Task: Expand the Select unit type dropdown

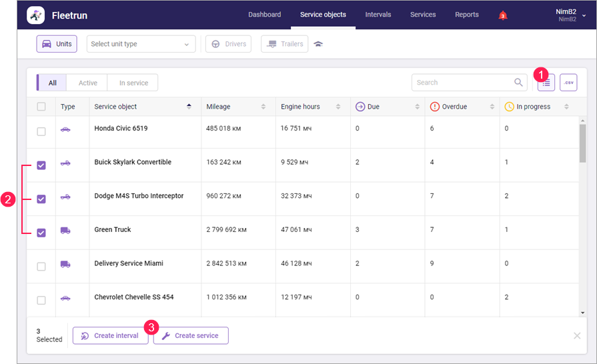Action: (141, 44)
